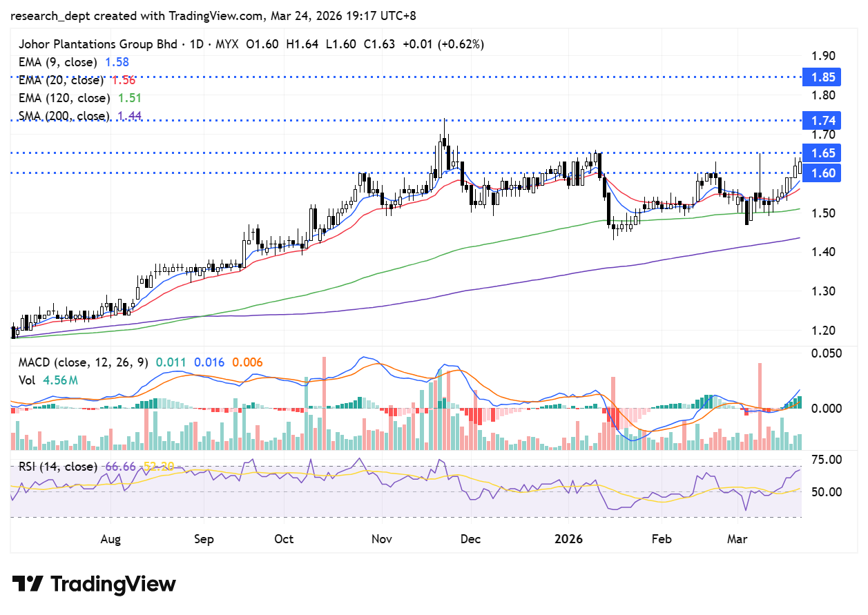Viewport: 868px width, 615px height.
Task: Click the Nov label on time axis
Action: (x=381, y=538)
